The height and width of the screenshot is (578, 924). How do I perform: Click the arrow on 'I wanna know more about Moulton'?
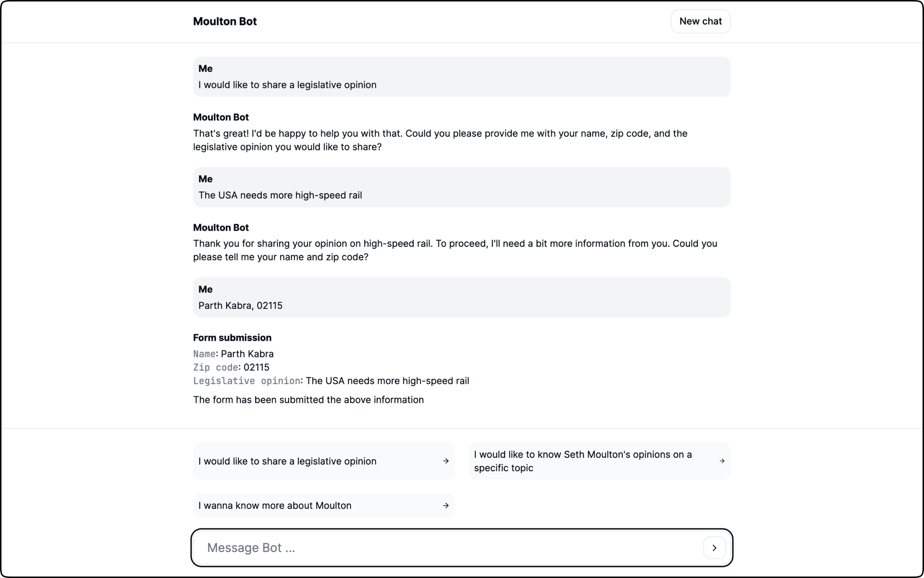click(445, 505)
